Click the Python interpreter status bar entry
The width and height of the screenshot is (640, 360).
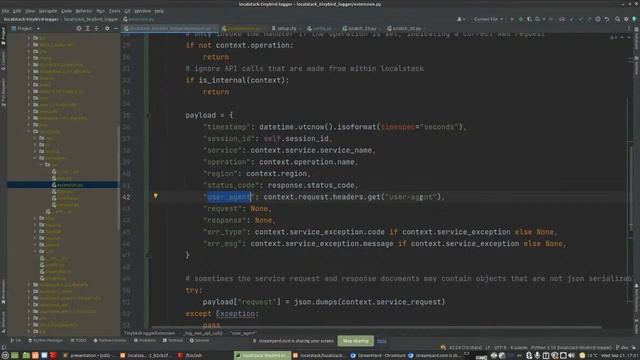(571, 347)
